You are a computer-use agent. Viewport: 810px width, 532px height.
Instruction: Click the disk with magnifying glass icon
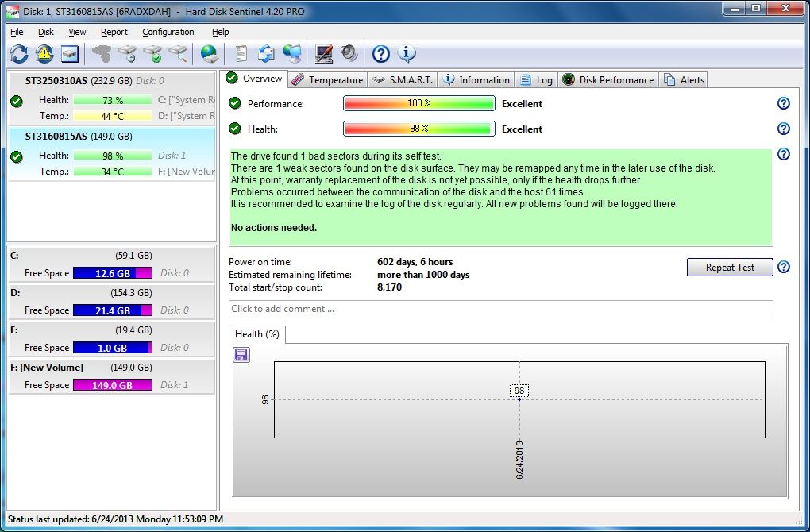(x=178, y=54)
